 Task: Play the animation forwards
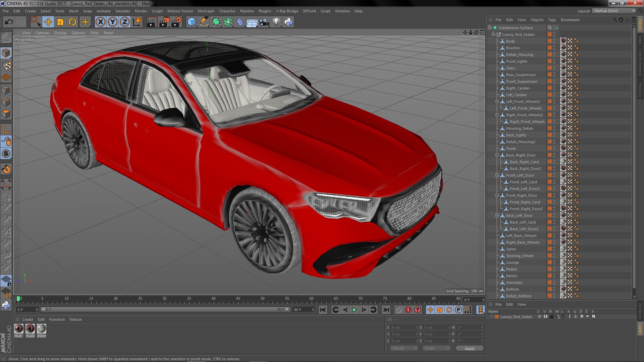pyautogui.click(x=354, y=310)
